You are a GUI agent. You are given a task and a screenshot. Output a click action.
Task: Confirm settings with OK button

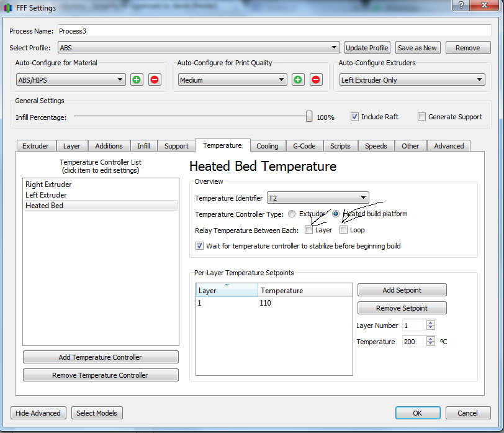pos(418,412)
